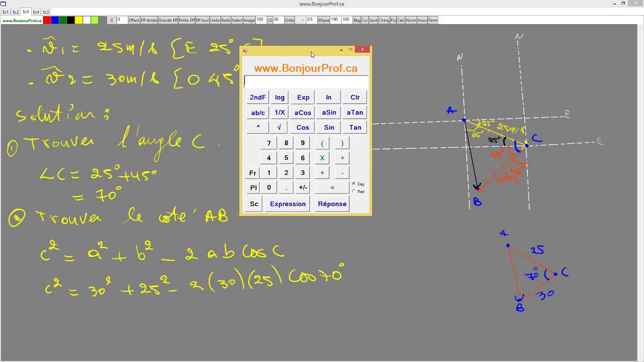This screenshot has height=362, width=644.
Task: Click the calculator power ^ button
Action: [258, 128]
